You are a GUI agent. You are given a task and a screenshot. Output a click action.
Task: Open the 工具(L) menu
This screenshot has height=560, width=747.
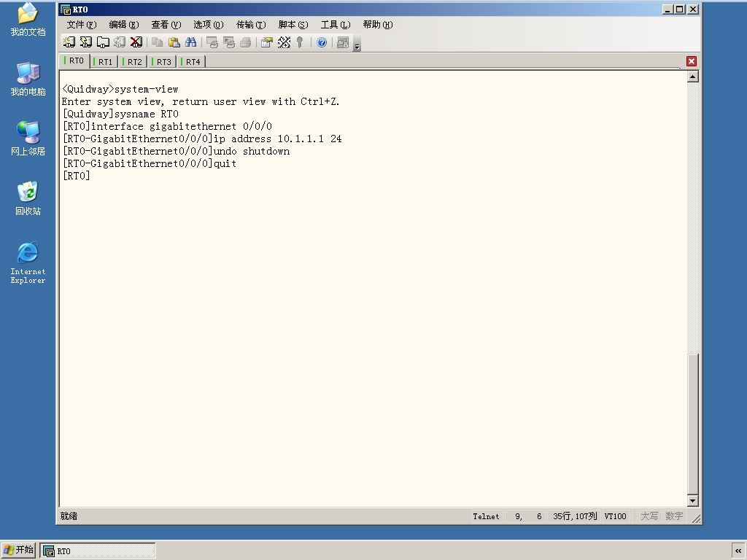(336, 25)
